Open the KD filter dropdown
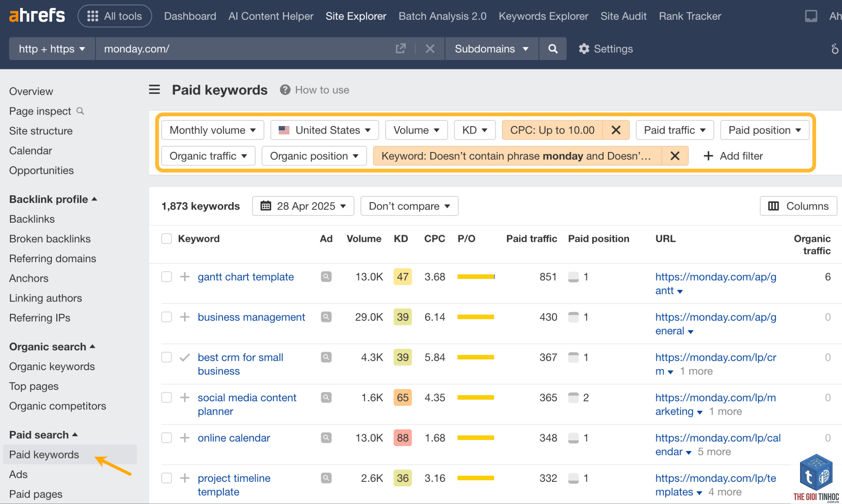 475,130
